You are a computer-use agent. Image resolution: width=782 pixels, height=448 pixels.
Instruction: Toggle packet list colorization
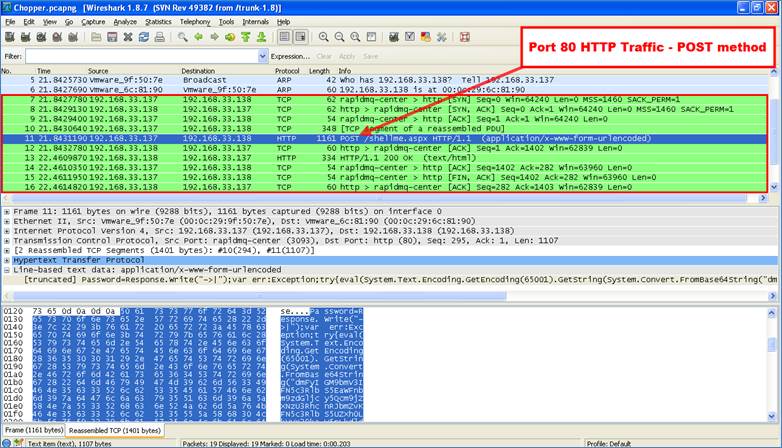coord(284,37)
